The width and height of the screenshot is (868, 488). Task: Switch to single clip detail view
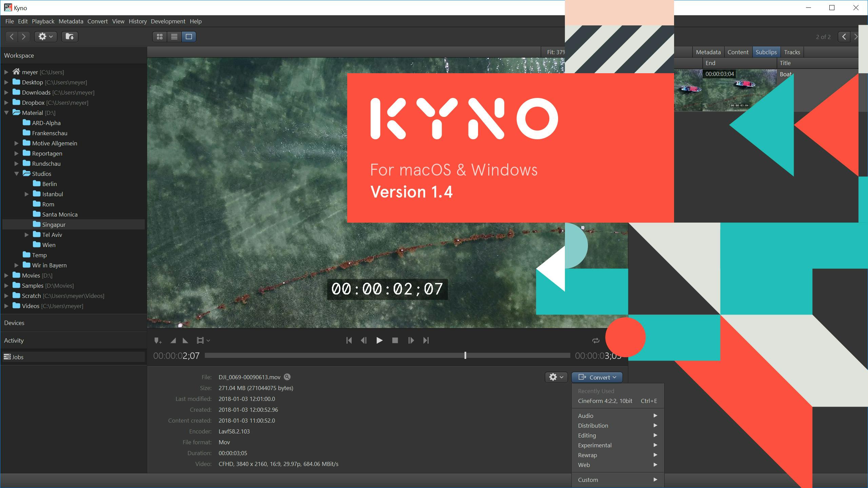point(189,37)
